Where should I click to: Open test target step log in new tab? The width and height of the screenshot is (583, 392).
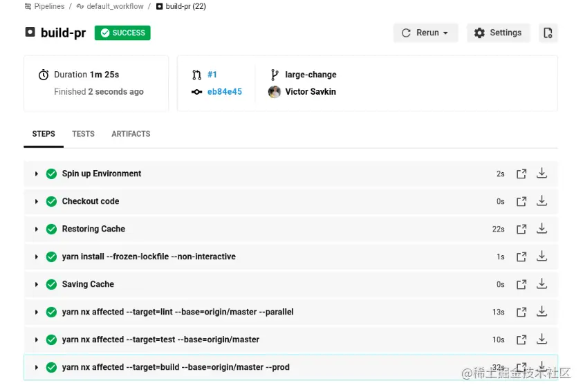(x=521, y=339)
